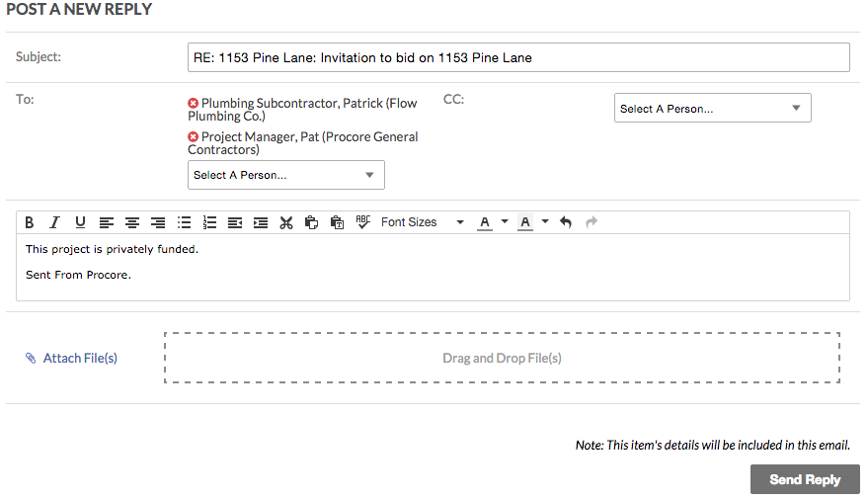
Task: Open the CC 'Select A Person' dropdown
Action: coord(712,108)
